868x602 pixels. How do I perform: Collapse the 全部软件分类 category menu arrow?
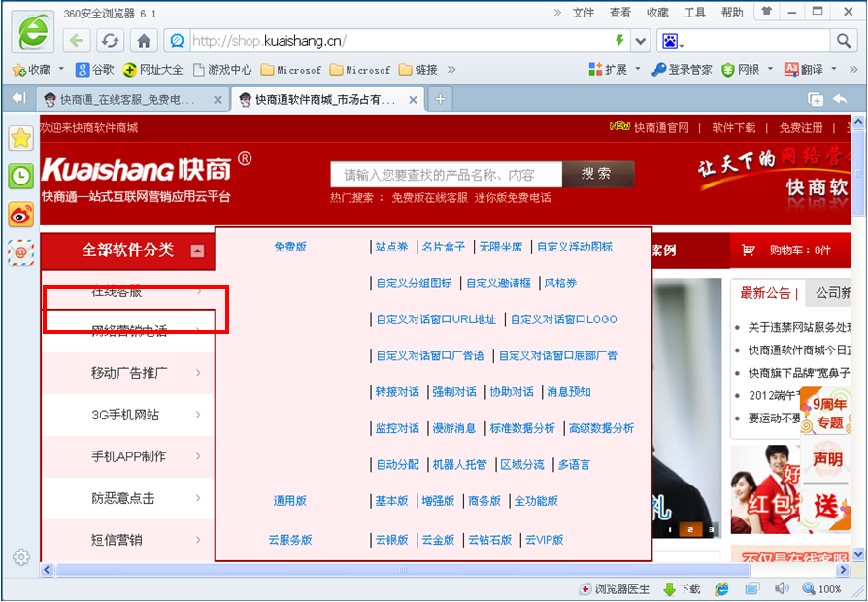(197, 251)
